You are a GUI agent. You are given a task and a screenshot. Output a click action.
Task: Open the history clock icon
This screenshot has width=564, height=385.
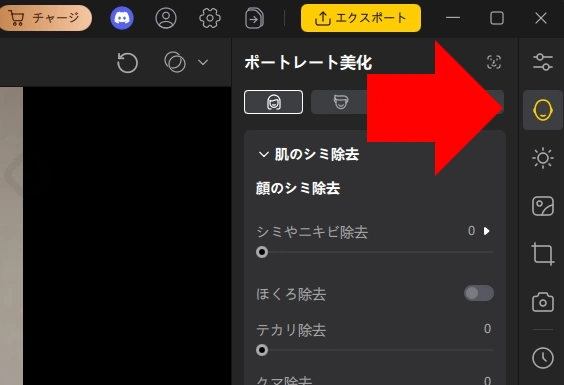point(543,358)
